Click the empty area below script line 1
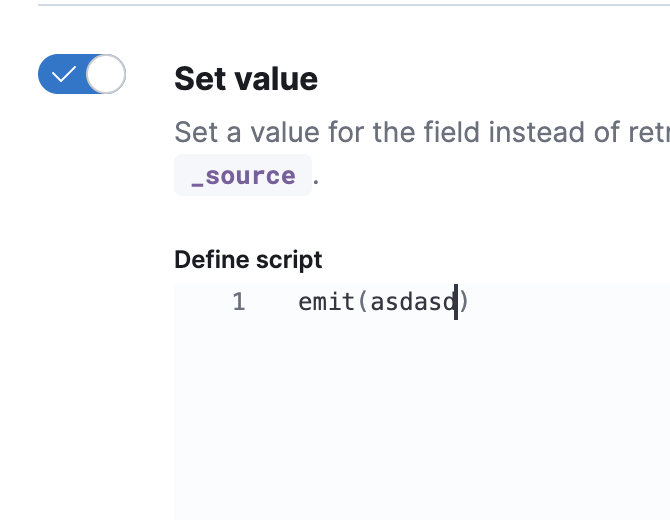Viewport: 670px width, 520px height. (420, 420)
